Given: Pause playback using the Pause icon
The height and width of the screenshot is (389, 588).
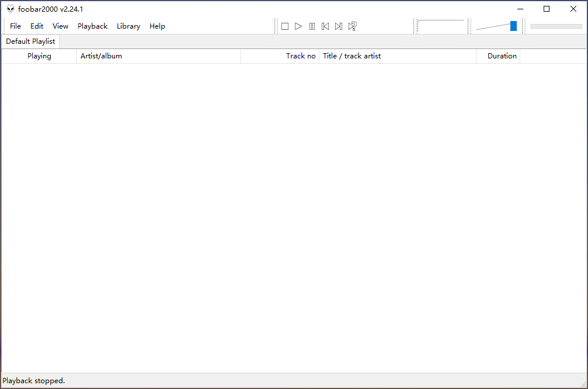Looking at the screenshot, I should 312,26.
